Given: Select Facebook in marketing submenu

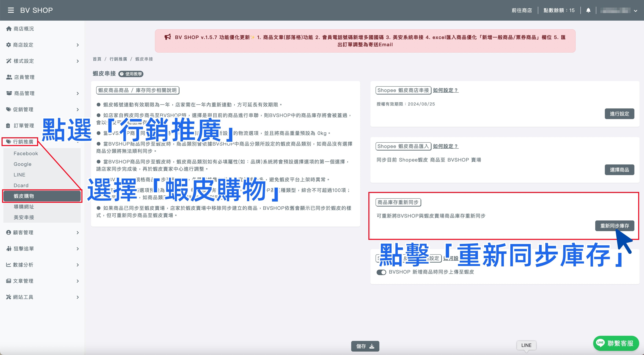Looking at the screenshot, I should pos(26,153).
